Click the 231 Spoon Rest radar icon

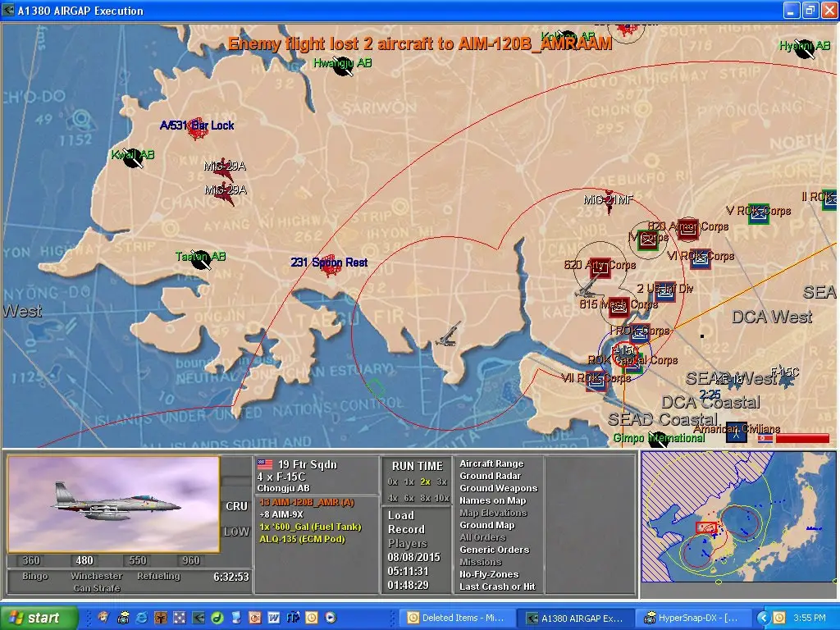[x=330, y=264]
